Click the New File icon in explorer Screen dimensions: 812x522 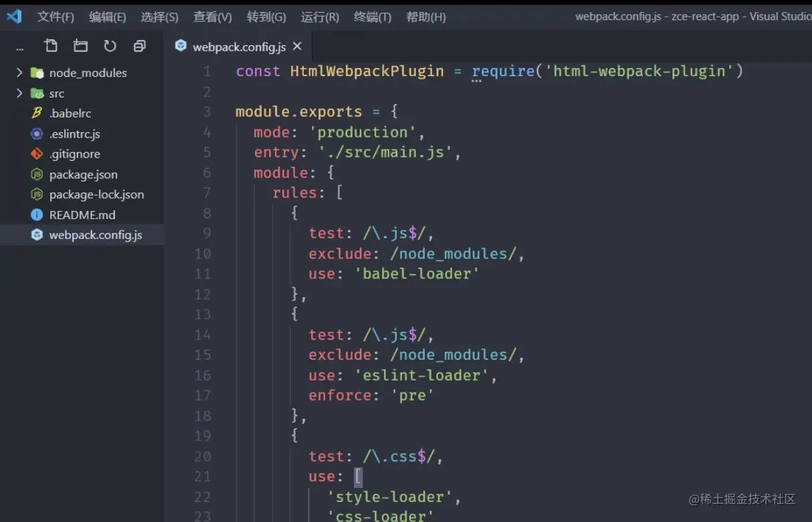click(51, 45)
